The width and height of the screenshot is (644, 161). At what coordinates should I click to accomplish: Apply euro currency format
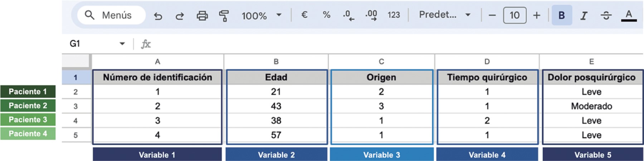coord(304,15)
